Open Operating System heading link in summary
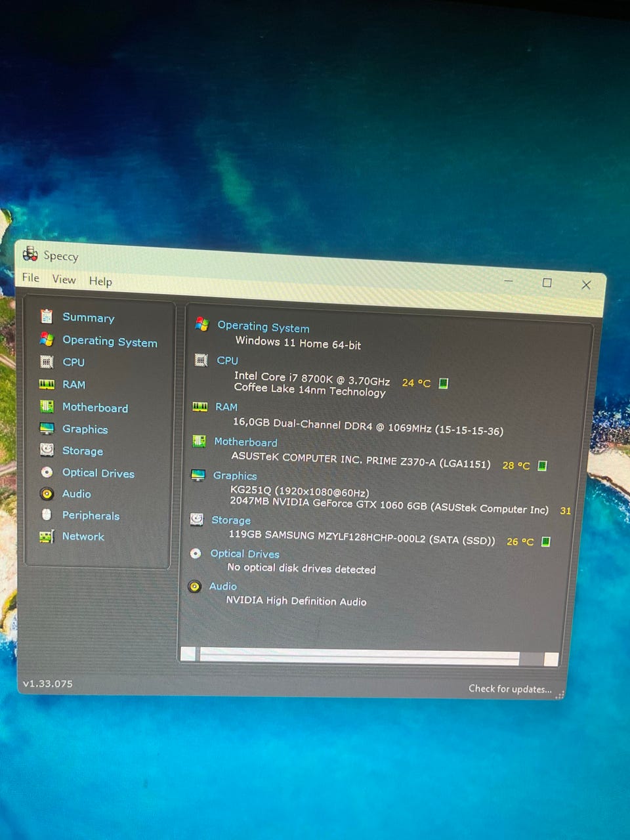The width and height of the screenshot is (630, 840). 263,326
